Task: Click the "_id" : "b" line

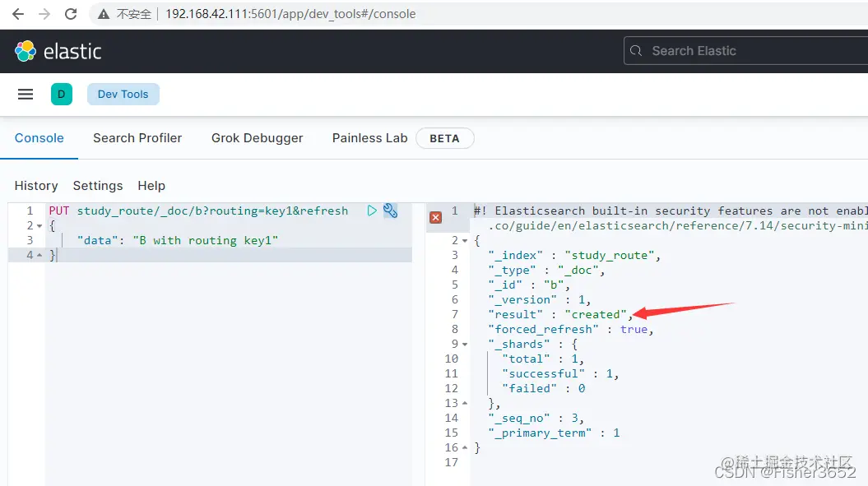Action: [x=529, y=285]
